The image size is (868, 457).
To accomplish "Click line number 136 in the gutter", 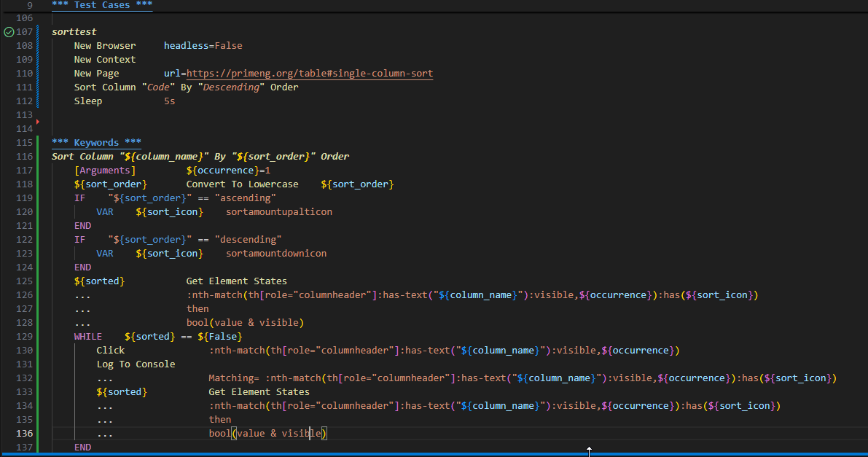I will [24, 434].
